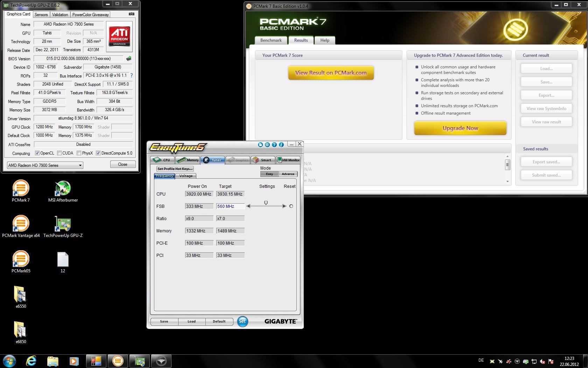The image size is (588, 368).
Task: Open the GPU-Z Sensors tab
Action: pos(41,15)
